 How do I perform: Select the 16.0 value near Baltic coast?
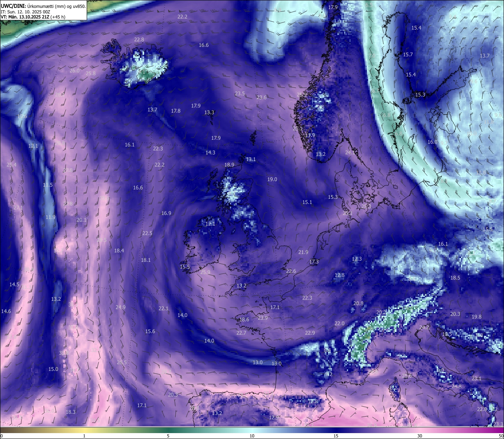point(432,142)
